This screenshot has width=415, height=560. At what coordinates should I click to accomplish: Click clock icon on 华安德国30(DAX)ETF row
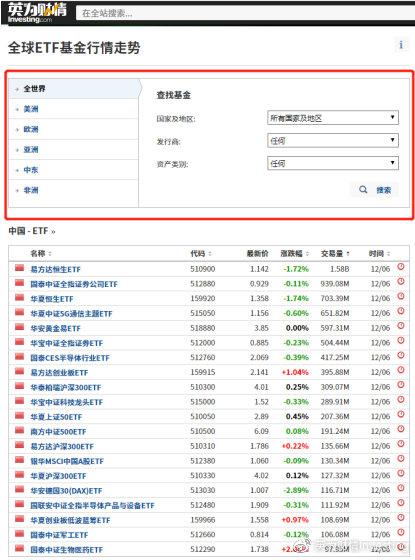[x=401, y=488]
